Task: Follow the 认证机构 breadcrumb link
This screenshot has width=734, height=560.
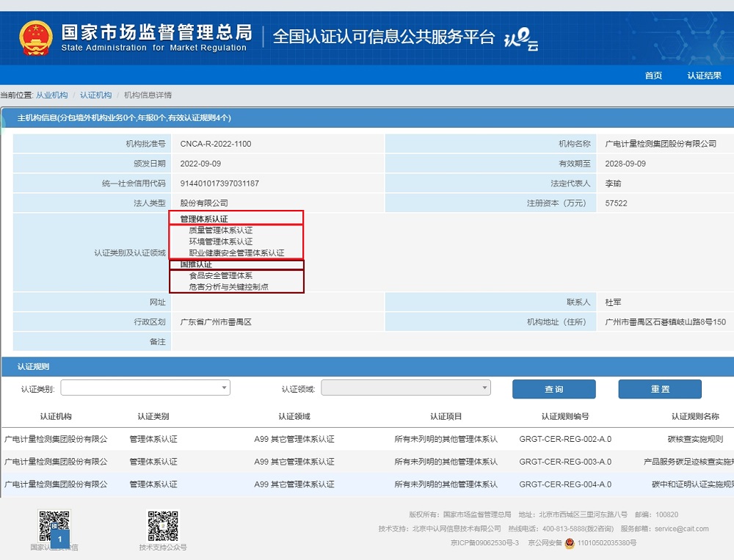Action: pyautogui.click(x=96, y=95)
